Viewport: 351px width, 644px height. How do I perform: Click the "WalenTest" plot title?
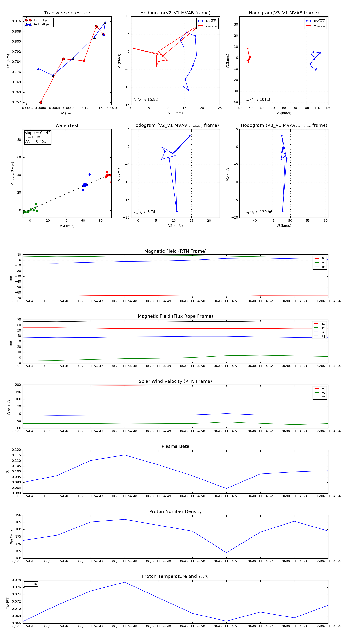point(67,125)
